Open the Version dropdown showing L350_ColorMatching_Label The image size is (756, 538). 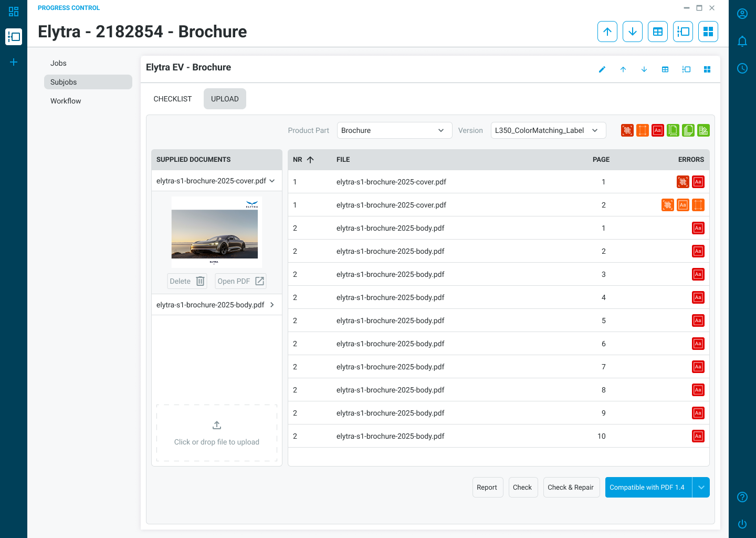pyautogui.click(x=548, y=130)
